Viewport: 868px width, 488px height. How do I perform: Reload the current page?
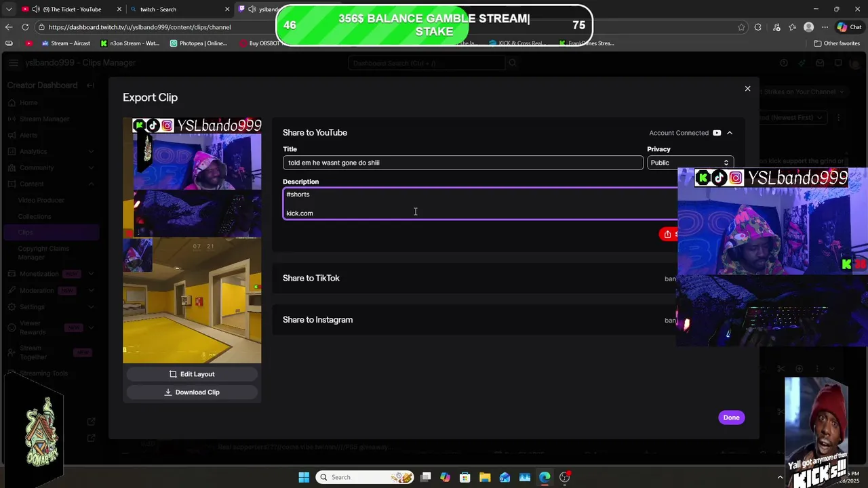[25, 27]
